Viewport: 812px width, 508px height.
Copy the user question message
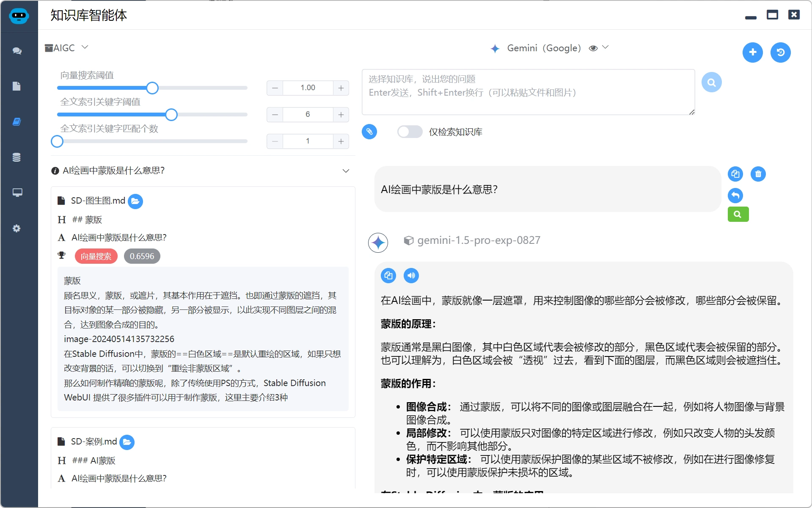tap(735, 174)
